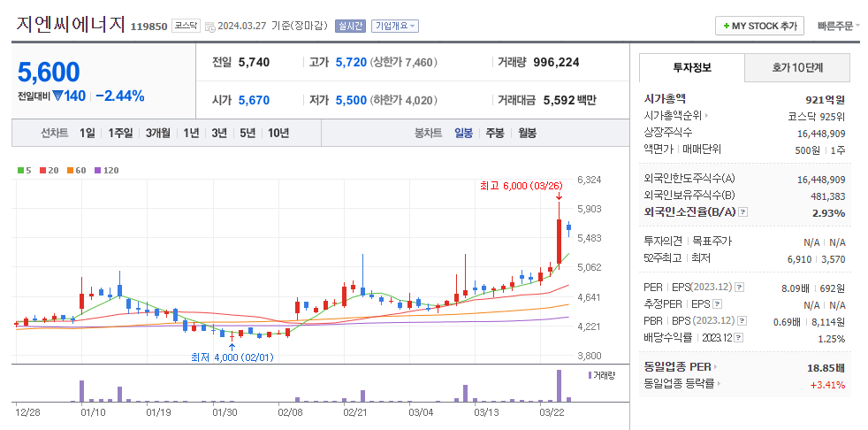Screen dimensions: 868x430
Task: Click the orange 60-day moving average legend
Action: (x=76, y=171)
